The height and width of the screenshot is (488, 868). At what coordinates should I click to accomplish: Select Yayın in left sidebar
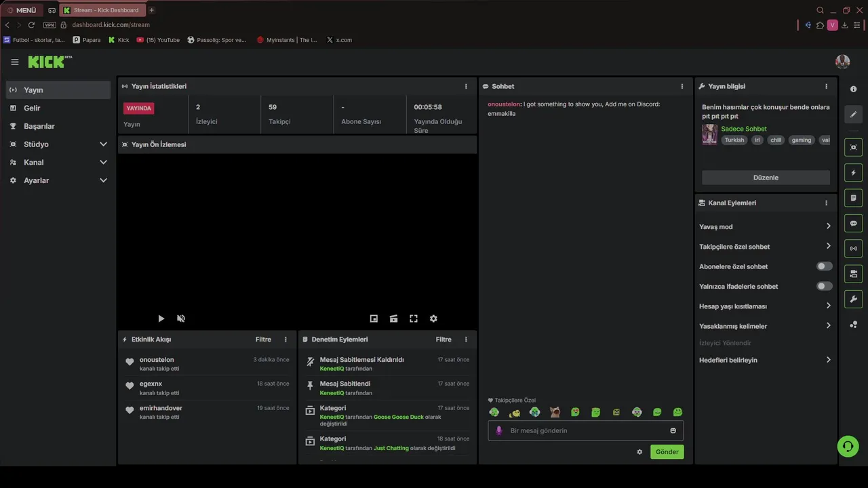coord(58,90)
